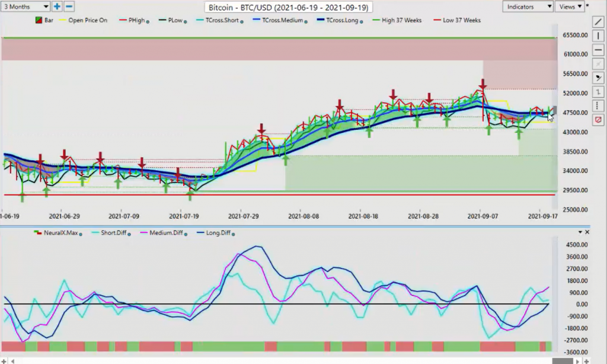Select the horizontal line drawing tool
Viewport: 607px width, 364px height.
click(598, 50)
